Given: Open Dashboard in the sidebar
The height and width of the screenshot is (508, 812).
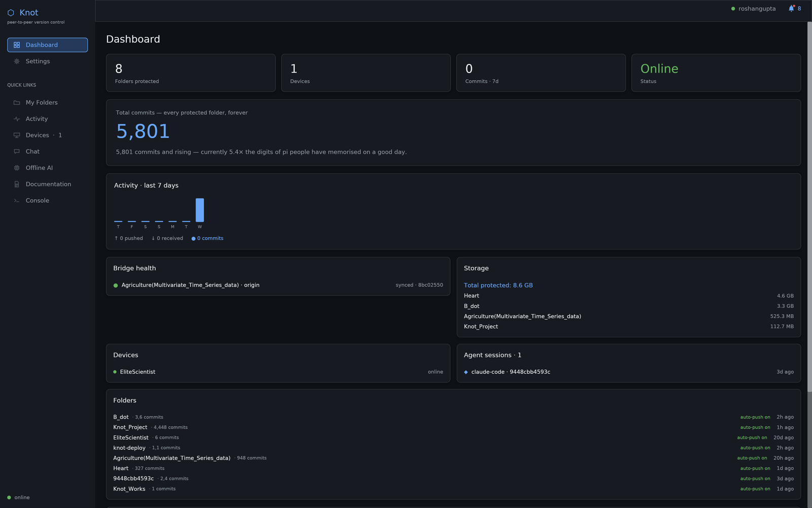Looking at the screenshot, I should (47, 45).
